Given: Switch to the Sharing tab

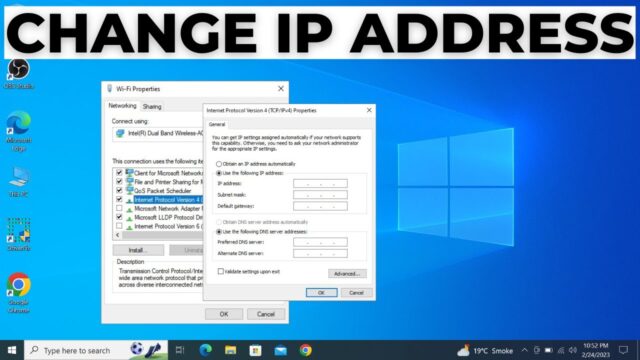Looking at the screenshot, I should 152,107.
